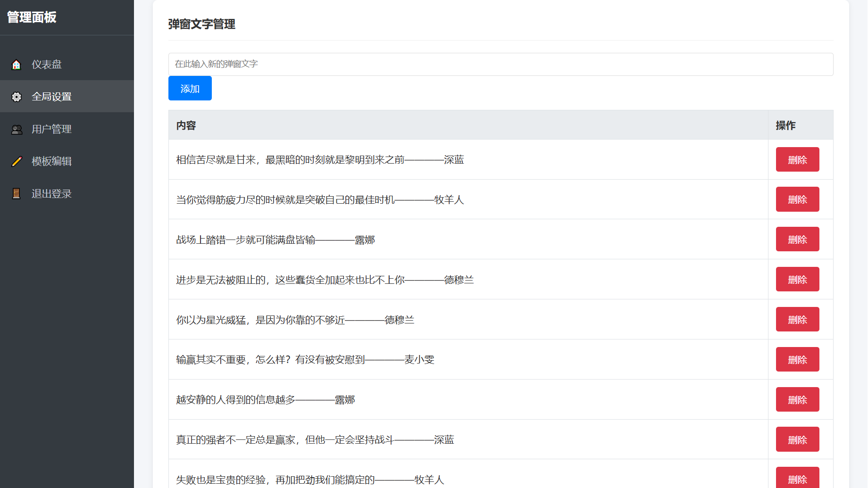Go to 用户管理 in the sidebar

click(51, 129)
